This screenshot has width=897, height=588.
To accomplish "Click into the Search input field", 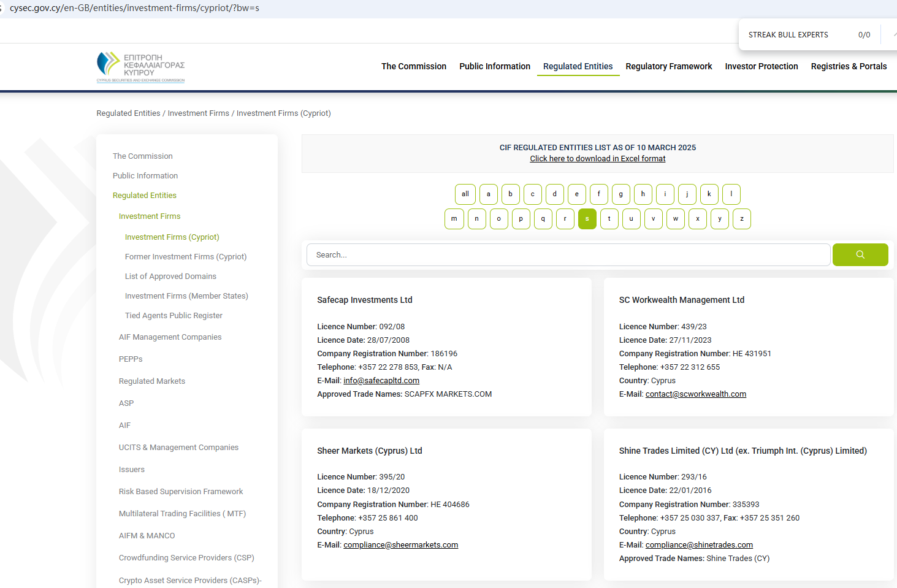I will click(568, 255).
